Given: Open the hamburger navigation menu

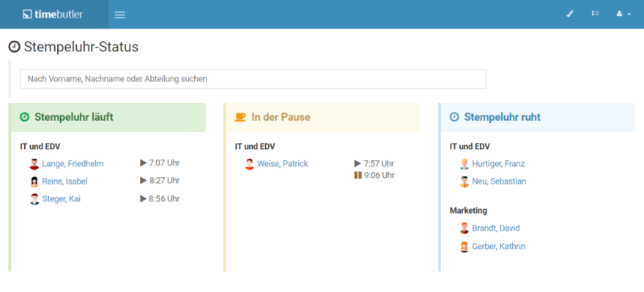Looking at the screenshot, I should pos(120,15).
